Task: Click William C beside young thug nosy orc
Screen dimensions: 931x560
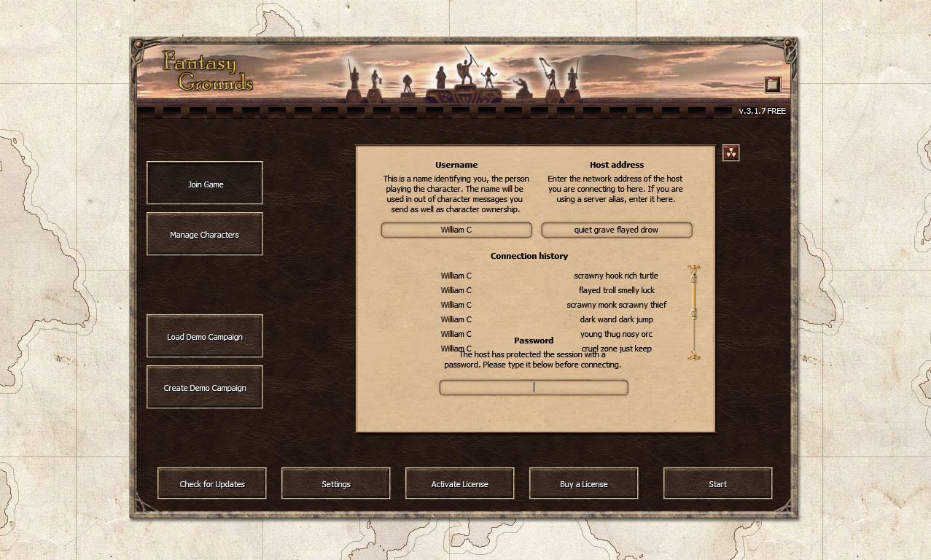Action: click(x=456, y=334)
